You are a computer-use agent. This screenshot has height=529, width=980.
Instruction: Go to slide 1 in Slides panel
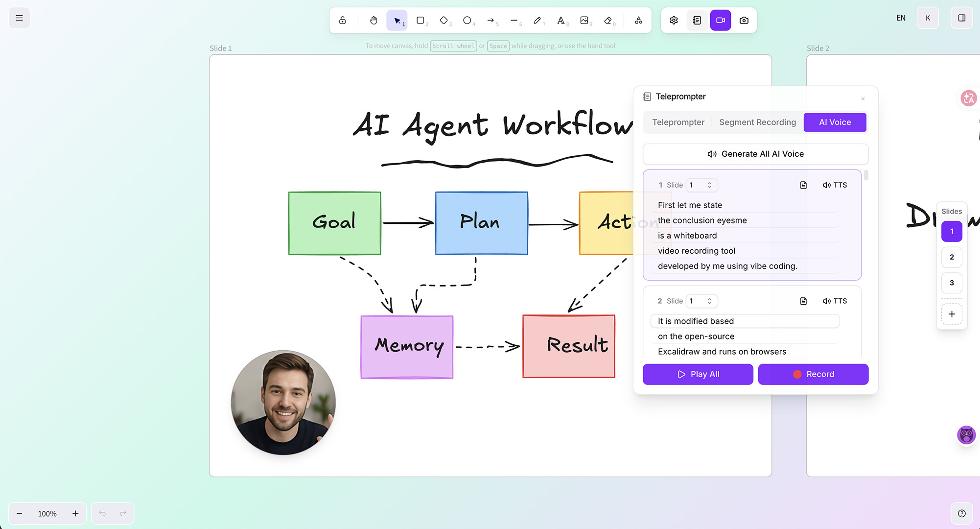click(x=952, y=231)
